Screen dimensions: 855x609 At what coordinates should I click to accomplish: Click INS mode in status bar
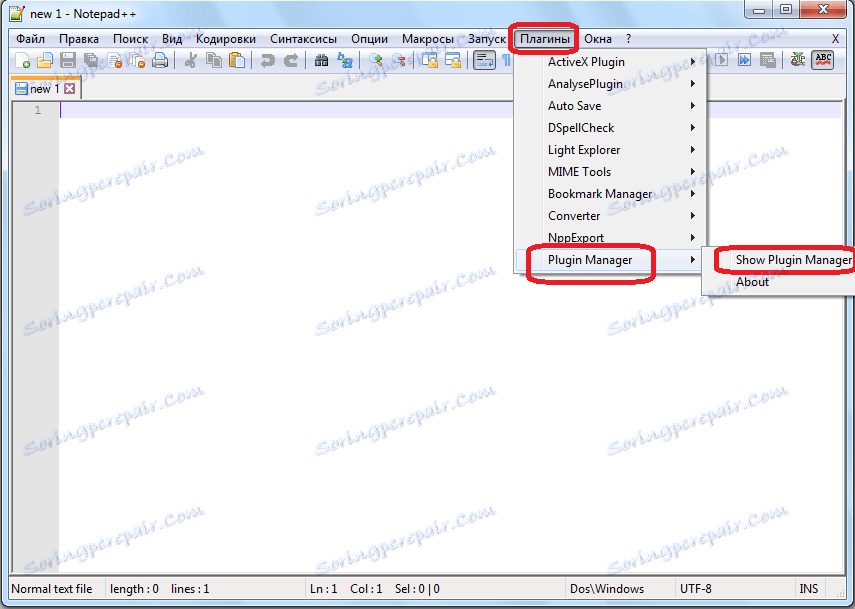coord(809,589)
